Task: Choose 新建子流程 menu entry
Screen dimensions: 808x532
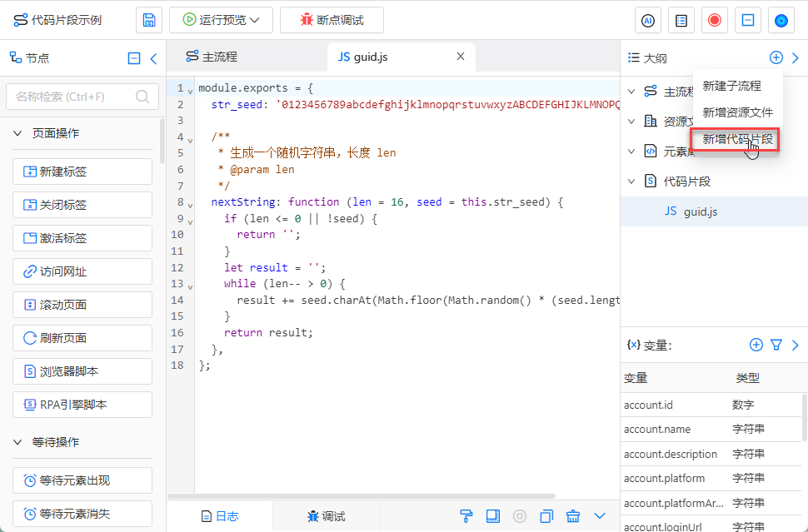Action: [x=731, y=86]
